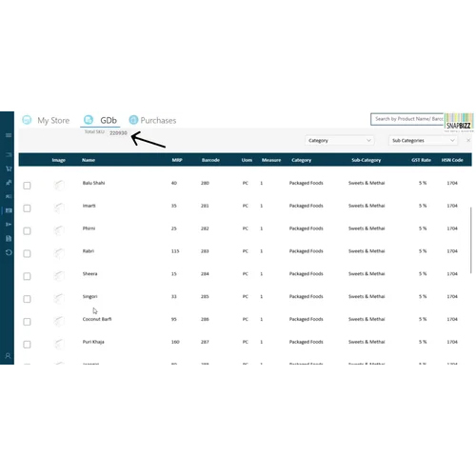Click the document report sidebar icon
Viewport: 476px width, 476px height.
coord(9,238)
